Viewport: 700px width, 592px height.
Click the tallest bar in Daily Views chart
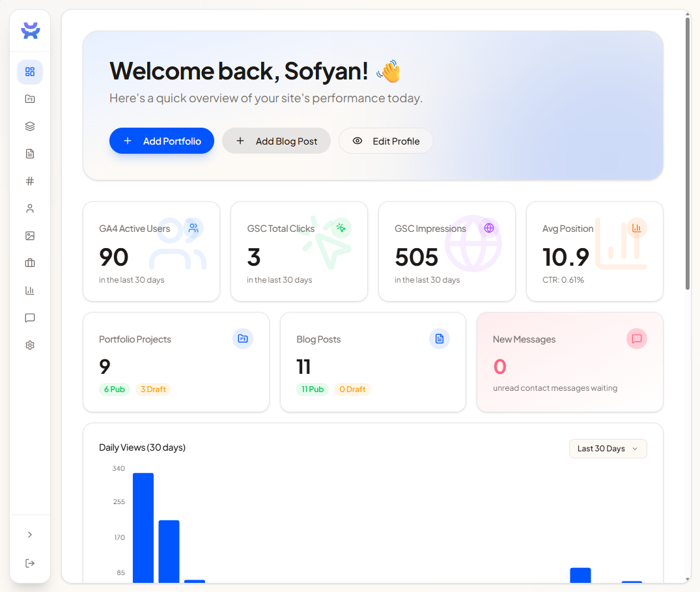coord(143,528)
